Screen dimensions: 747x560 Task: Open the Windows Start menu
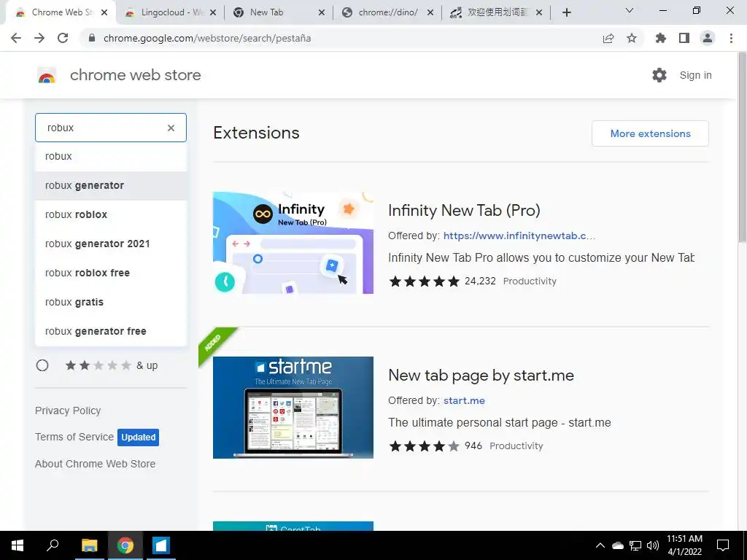tap(18, 545)
